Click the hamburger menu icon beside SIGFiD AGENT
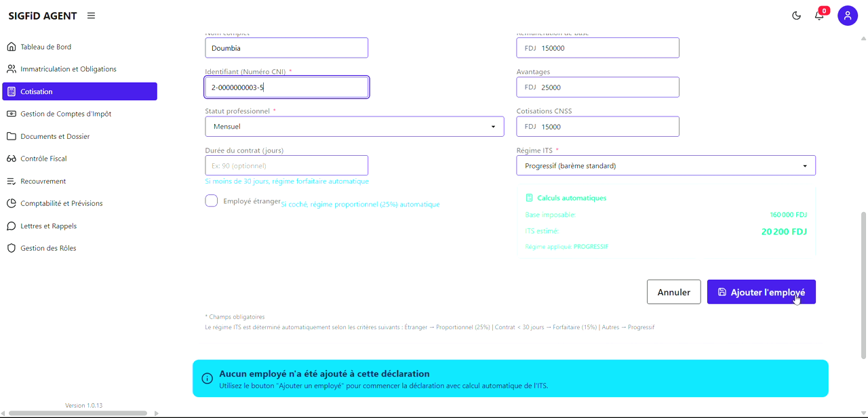Image resolution: width=868 pixels, height=418 pixels. click(91, 16)
